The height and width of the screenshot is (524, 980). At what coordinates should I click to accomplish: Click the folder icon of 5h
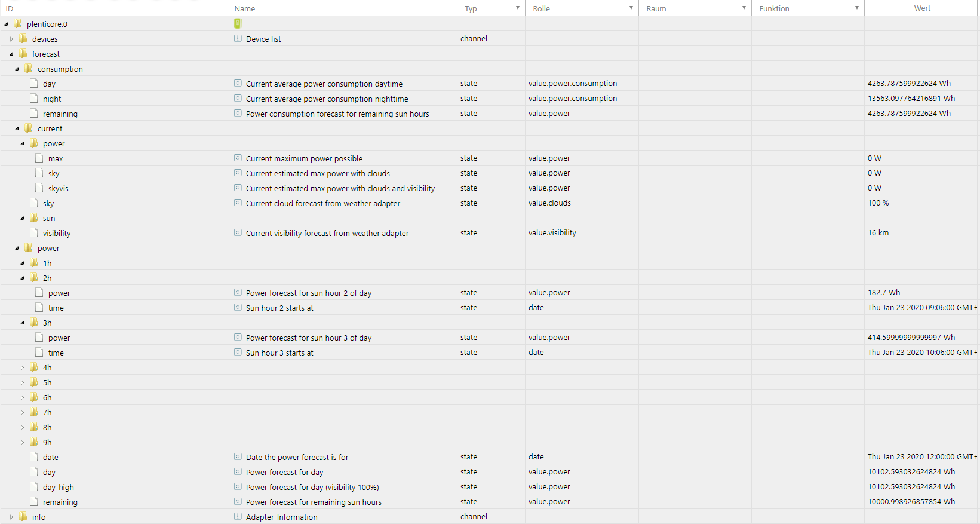pos(34,382)
